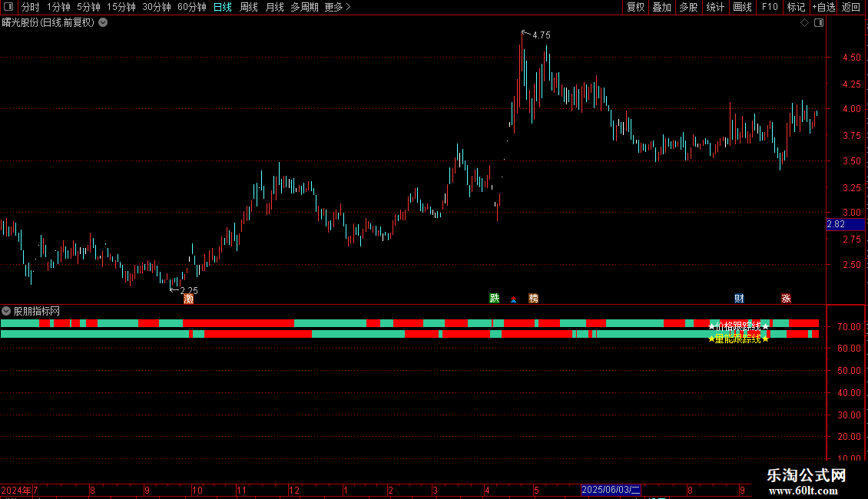Click the red 涨 event marker

[786, 298]
